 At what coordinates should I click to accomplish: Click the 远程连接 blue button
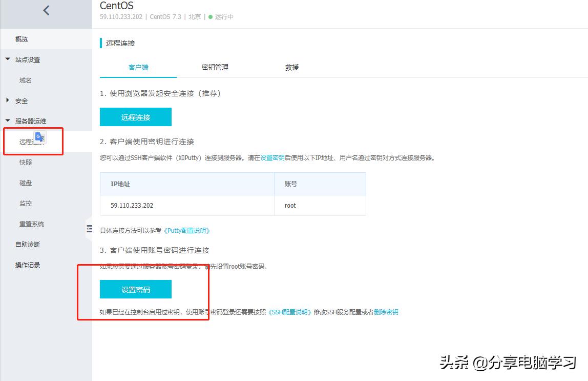(x=135, y=117)
